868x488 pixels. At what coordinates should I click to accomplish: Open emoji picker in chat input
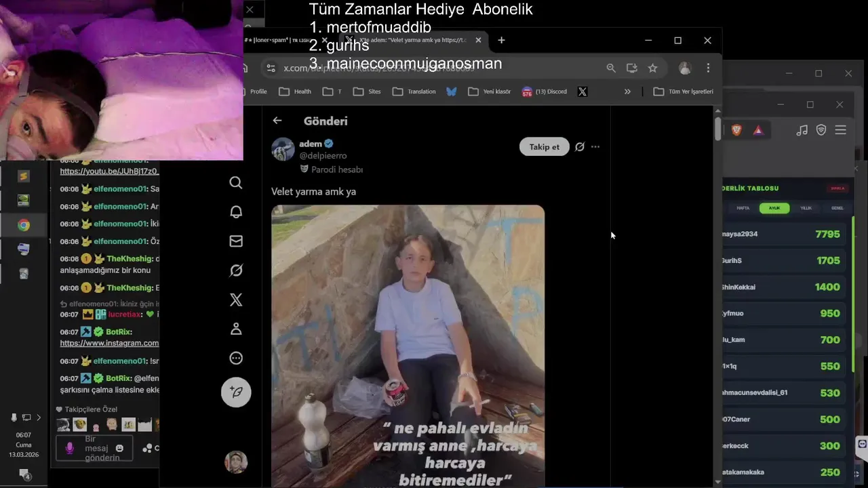[x=119, y=448]
